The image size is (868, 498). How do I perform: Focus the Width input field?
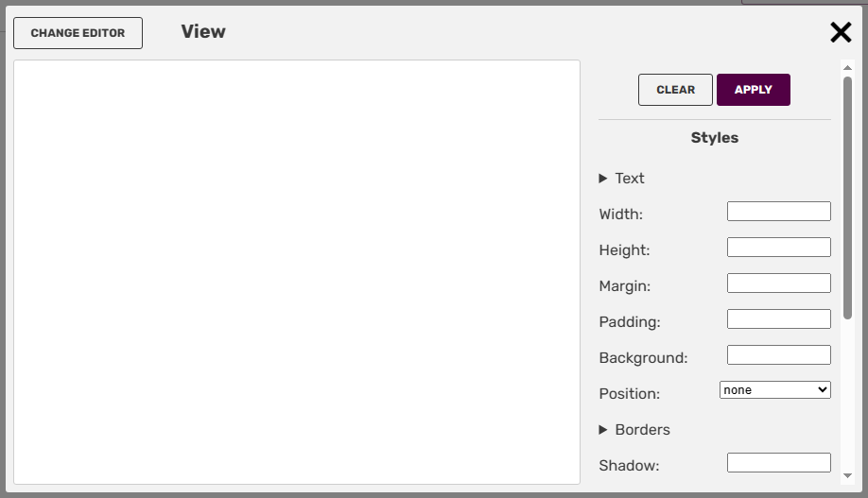[778, 212]
